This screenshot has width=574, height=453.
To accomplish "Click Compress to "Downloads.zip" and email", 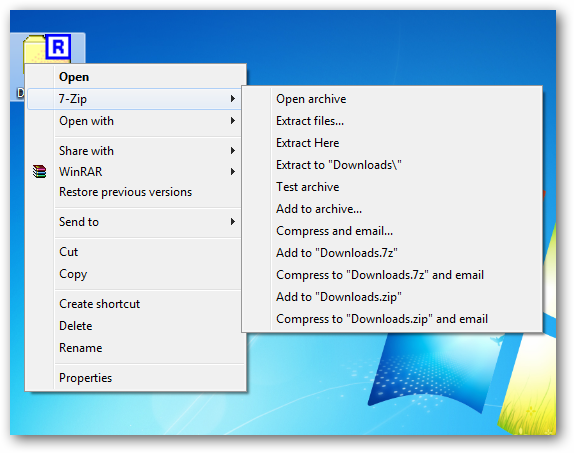I will click(392, 319).
